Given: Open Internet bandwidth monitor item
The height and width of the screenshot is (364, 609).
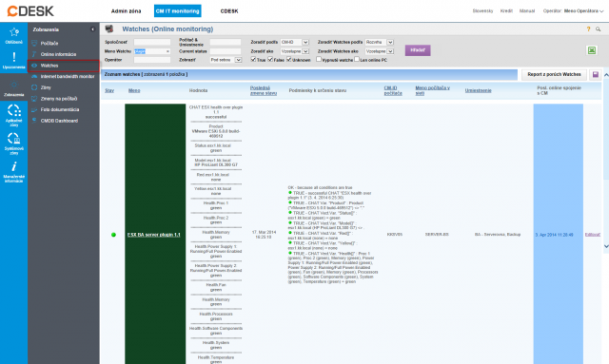Looking at the screenshot, I should coord(68,76).
